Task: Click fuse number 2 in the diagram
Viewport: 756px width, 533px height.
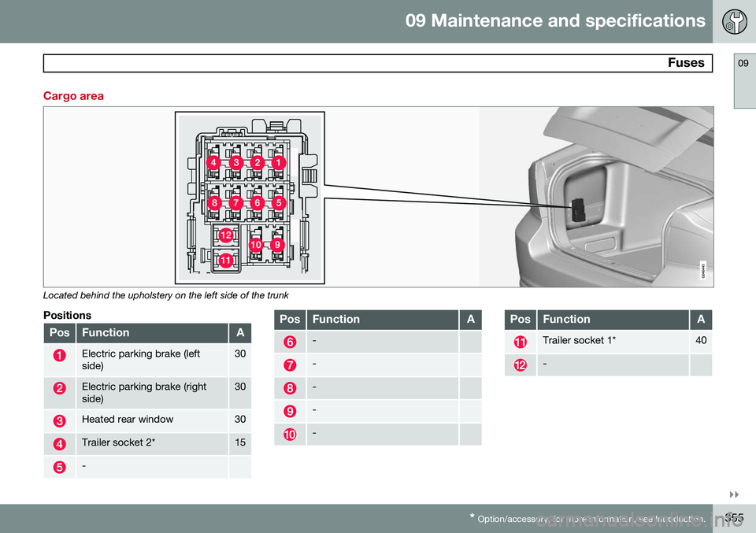Action: pyautogui.click(x=258, y=163)
